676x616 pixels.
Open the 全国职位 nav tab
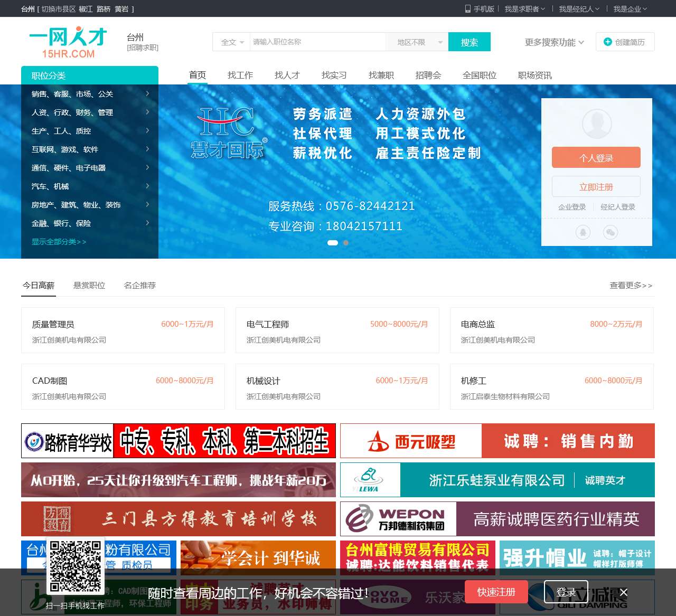tap(480, 75)
